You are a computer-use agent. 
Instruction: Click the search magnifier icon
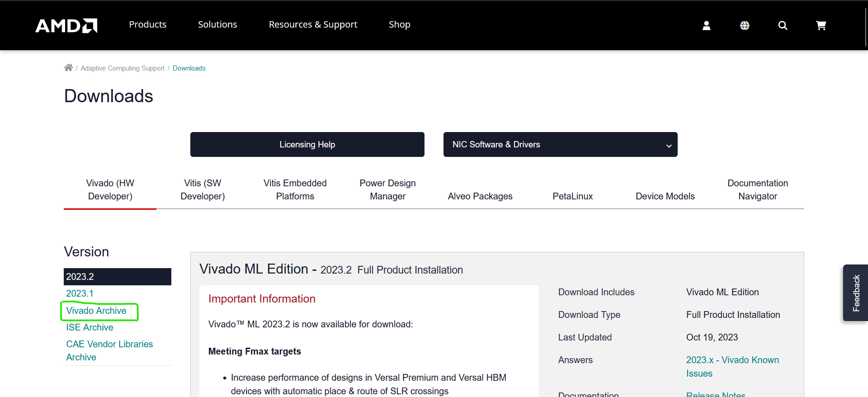[783, 26]
